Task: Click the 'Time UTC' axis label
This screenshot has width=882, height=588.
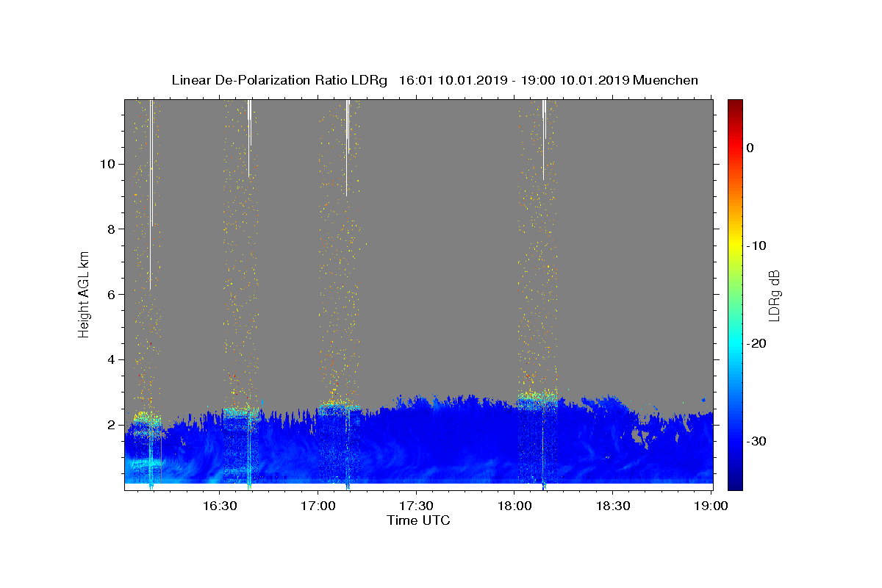Action: [419, 520]
